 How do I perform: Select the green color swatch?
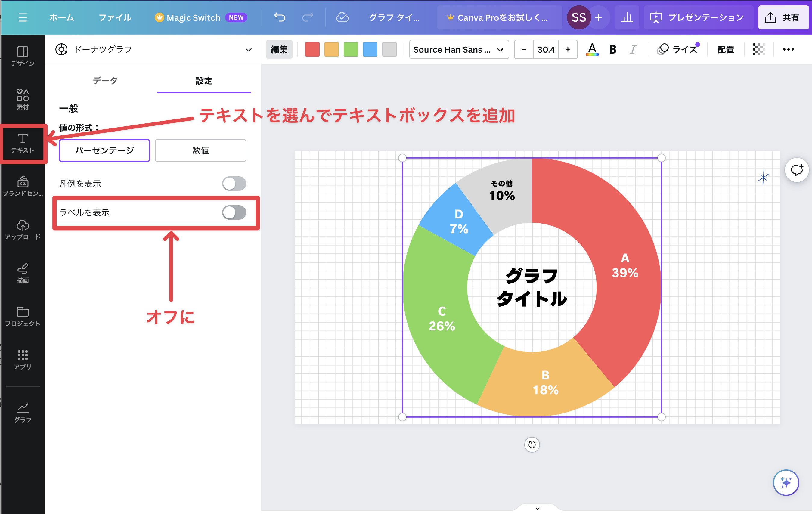pyautogui.click(x=351, y=50)
